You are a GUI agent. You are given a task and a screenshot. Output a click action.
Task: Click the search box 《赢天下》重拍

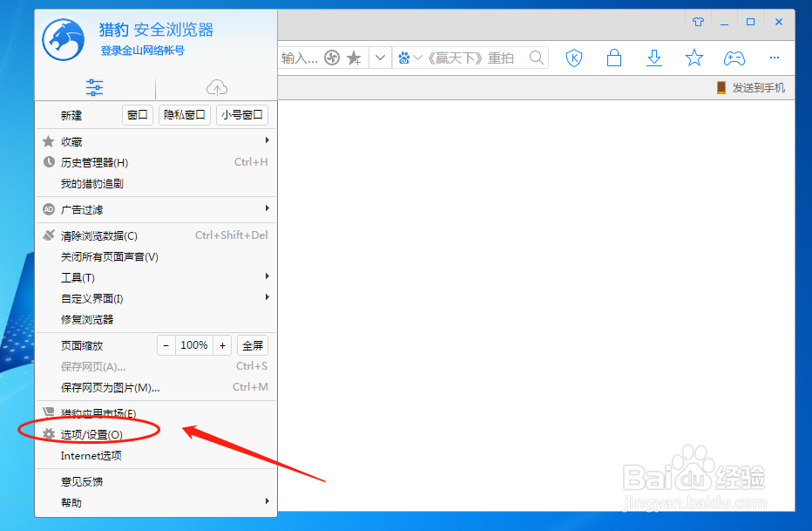coord(470,58)
